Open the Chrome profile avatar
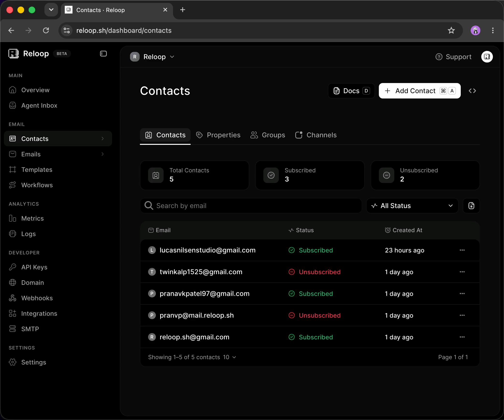This screenshot has width=504, height=420. (475, 30)
